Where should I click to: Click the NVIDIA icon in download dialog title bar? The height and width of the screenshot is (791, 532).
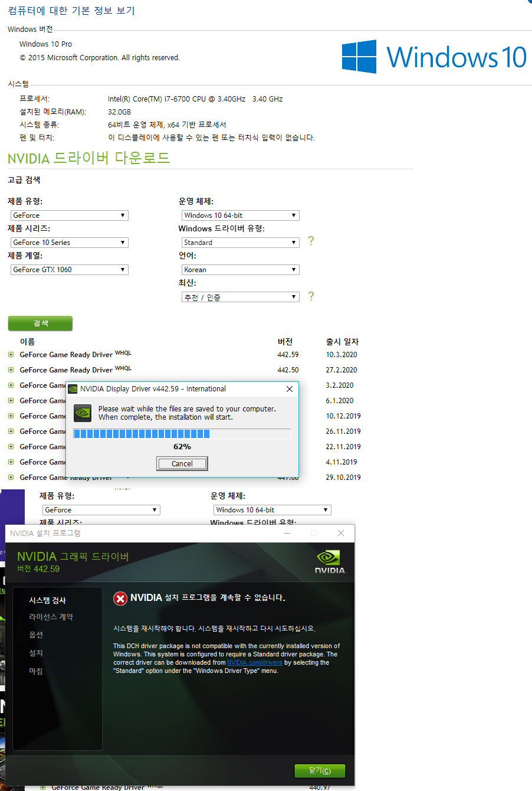pyautogui.click(x=72, y=388)
